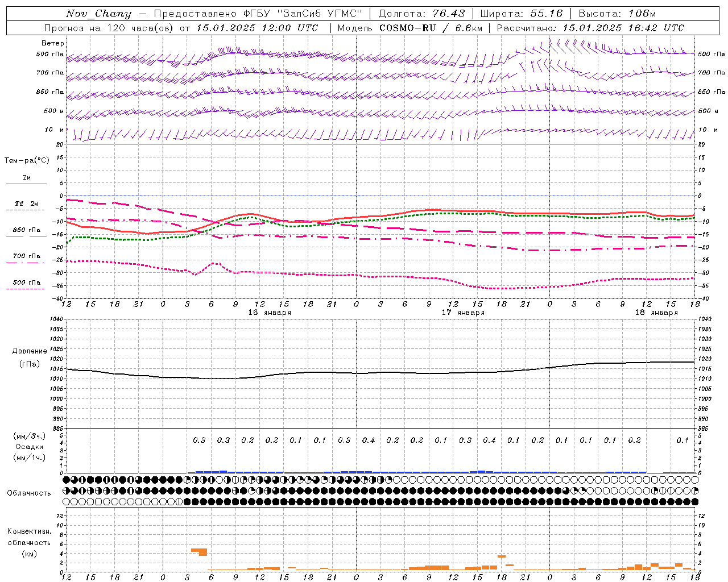The image size is (728, 582).
Task: Select the latitude text "Широта: 55.16"
Action: pyautogui.click(x=522, y=14)
